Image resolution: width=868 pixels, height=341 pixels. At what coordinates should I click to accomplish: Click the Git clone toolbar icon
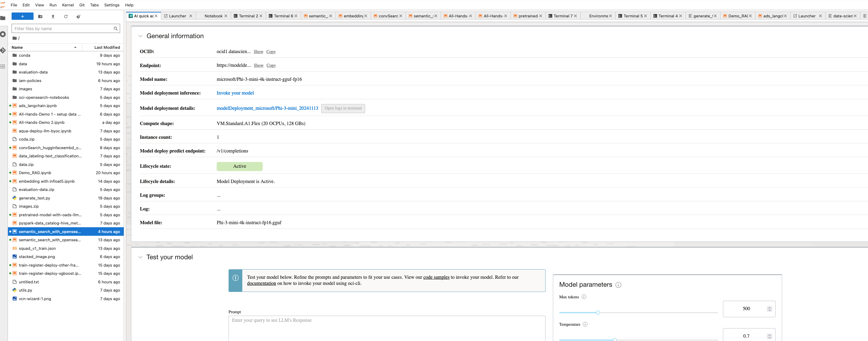tap(78, 16)
